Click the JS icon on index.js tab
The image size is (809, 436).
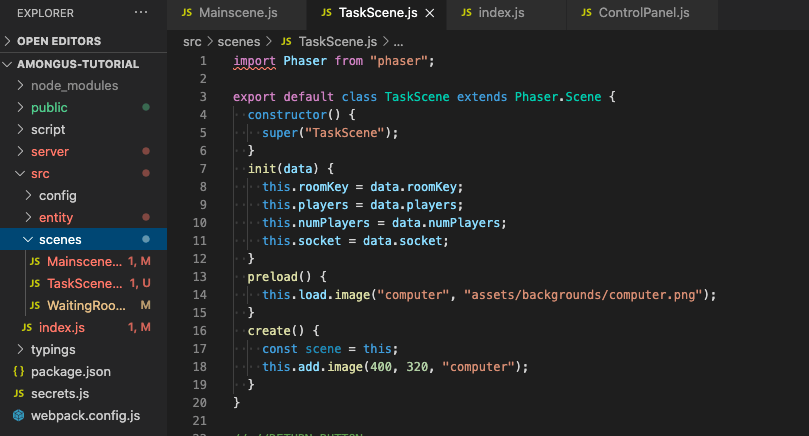coord(465,14)
